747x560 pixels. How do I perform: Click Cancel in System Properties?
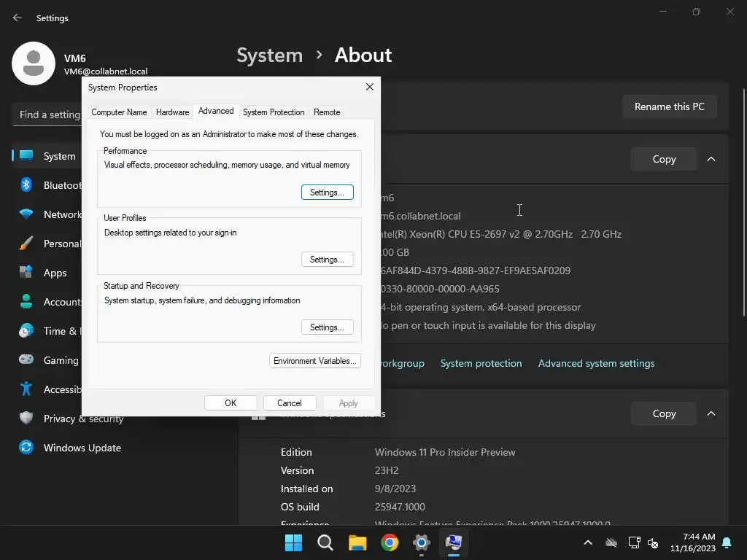pos(290,402)
